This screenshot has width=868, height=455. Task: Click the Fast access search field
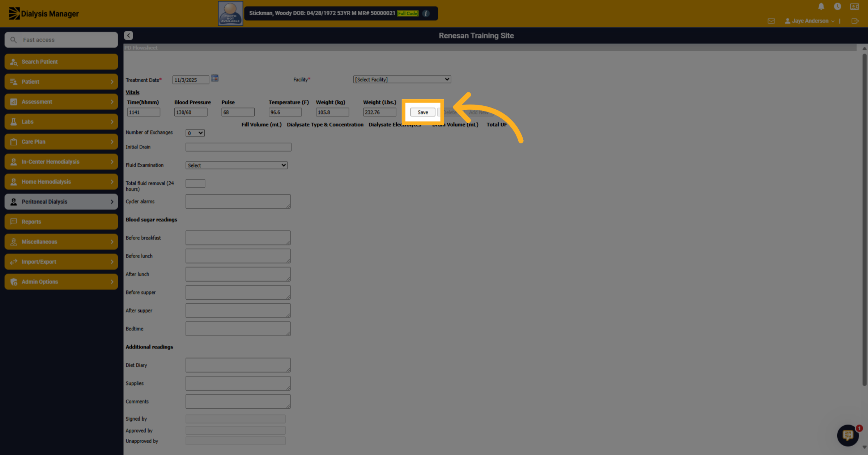coord(61,40)
